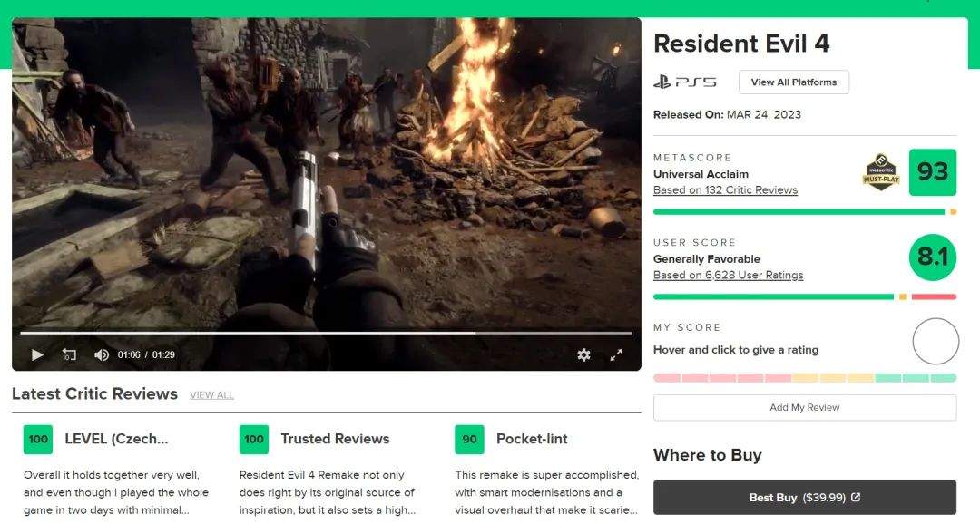Click Add My Review button
This screenshot has height=524, width=980.
pyautogui.click(x=805, y=407)
